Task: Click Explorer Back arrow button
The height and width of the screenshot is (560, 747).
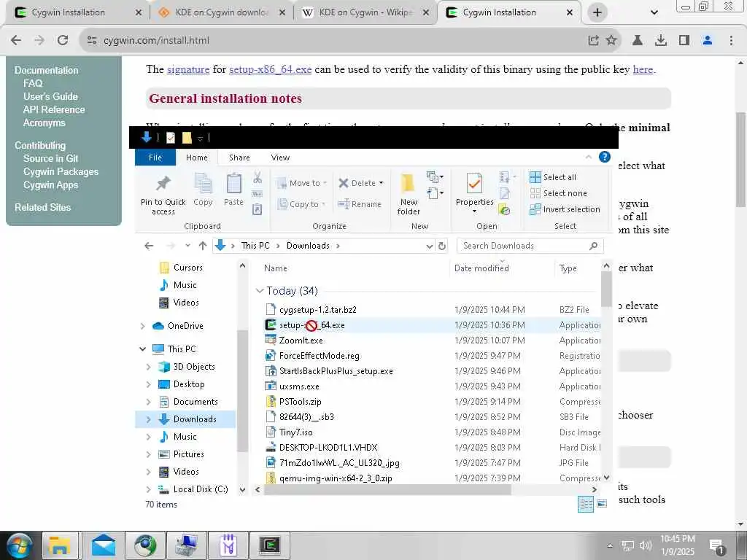Action: [149, 246]
